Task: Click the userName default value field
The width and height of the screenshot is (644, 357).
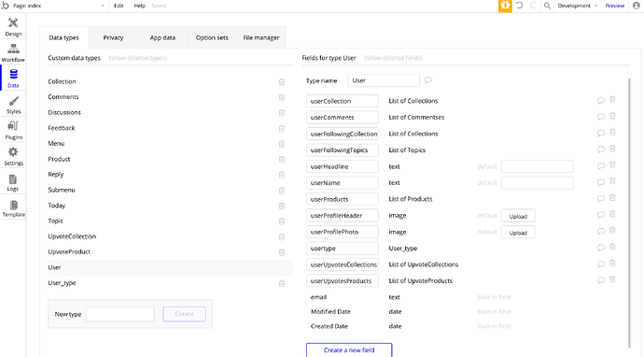Action: [538, 182]
